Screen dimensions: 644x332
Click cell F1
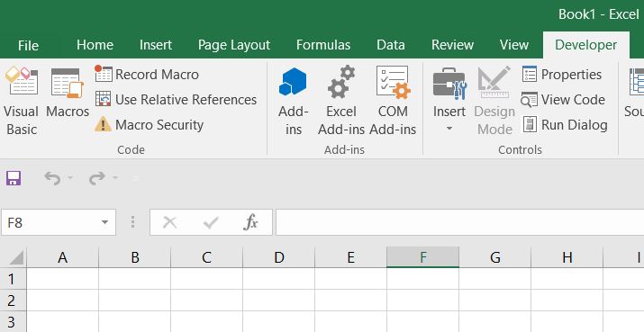[x=422, y=279]
